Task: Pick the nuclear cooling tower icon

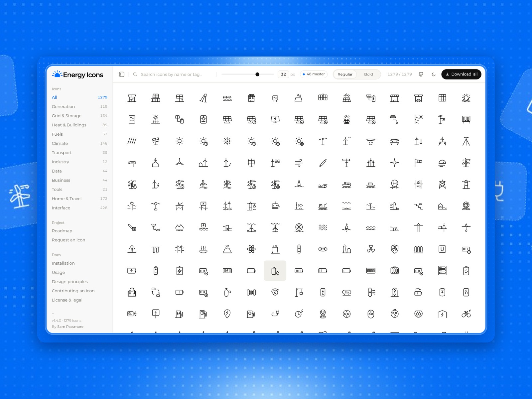Action: [x=275, y=249]
